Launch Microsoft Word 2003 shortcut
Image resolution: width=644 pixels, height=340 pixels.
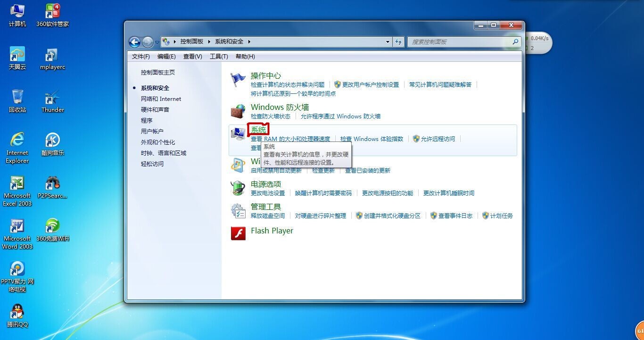[x=17, y=233]
